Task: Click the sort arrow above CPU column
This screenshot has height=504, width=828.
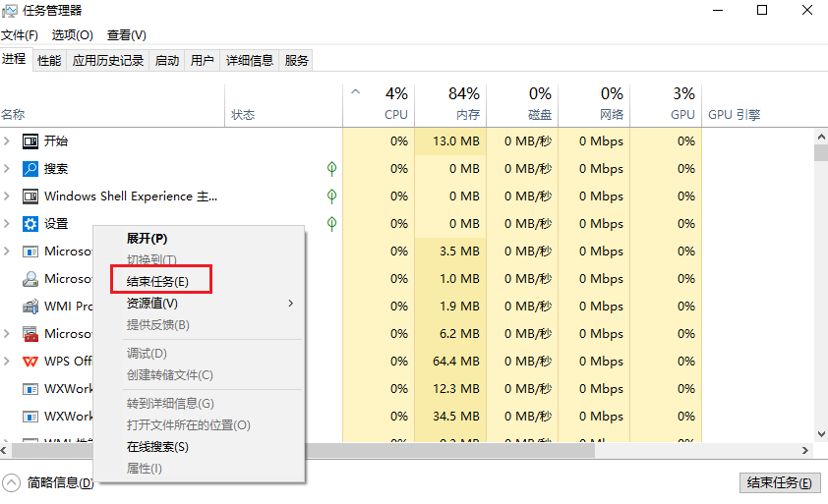Action: tap(355, 91)
